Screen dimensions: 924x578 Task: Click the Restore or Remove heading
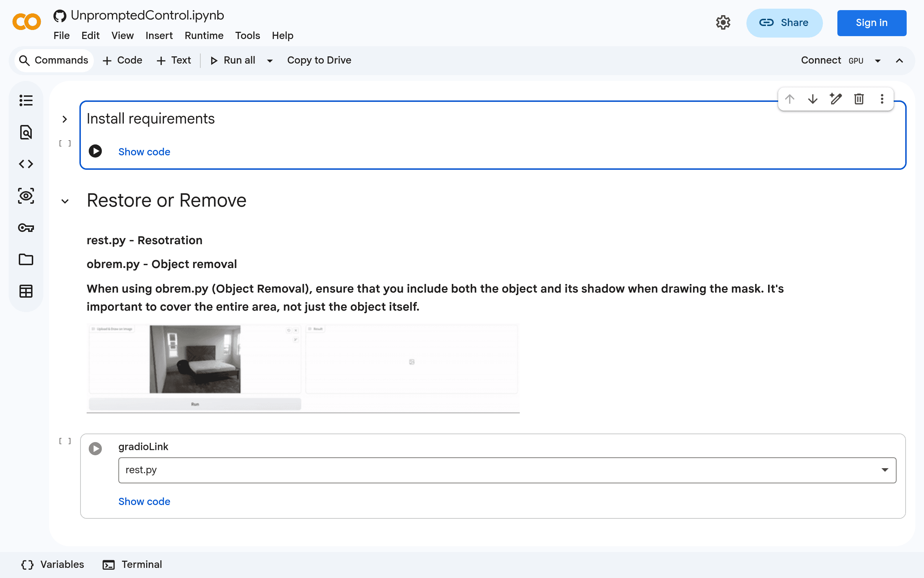(x=166, y=200)
